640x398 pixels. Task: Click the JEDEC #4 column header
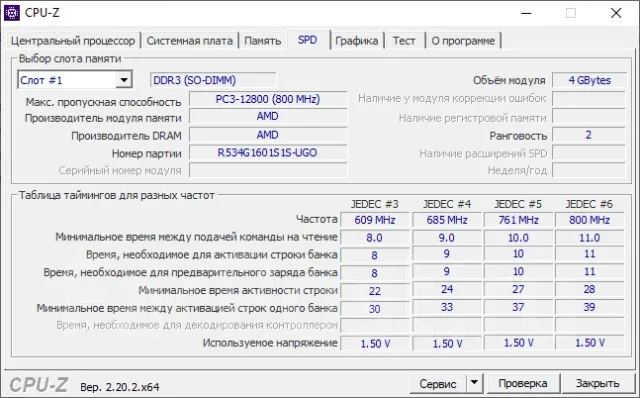coord(447,204)
